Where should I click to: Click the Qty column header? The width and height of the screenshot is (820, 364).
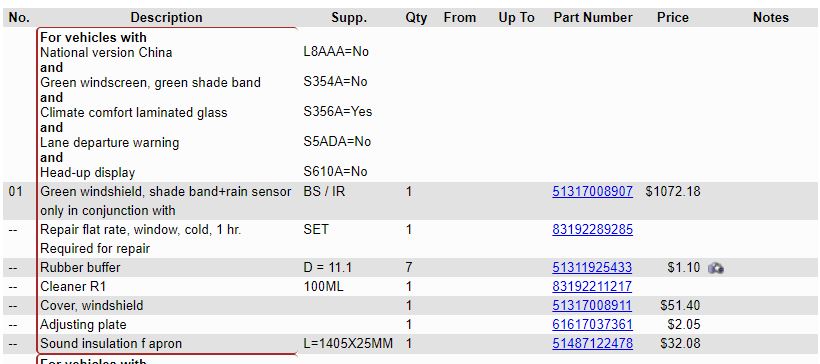pos(416,18)
